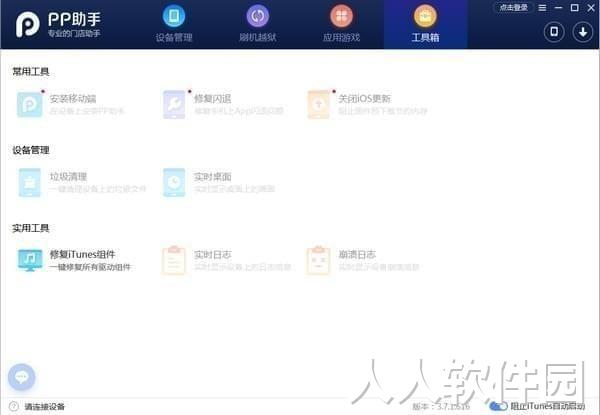600x415 pixels.
Task: Click the device phone round icon
Action: point(554,32)
